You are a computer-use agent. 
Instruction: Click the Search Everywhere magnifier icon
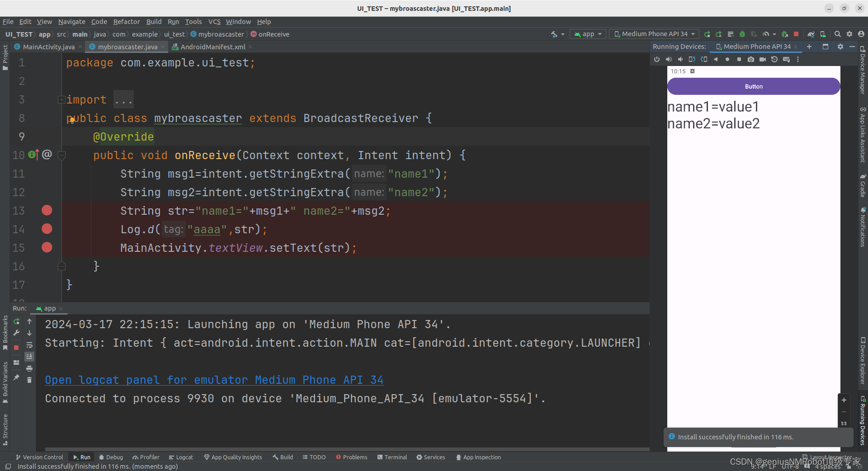pyautogui.click(x=838, y=34)
